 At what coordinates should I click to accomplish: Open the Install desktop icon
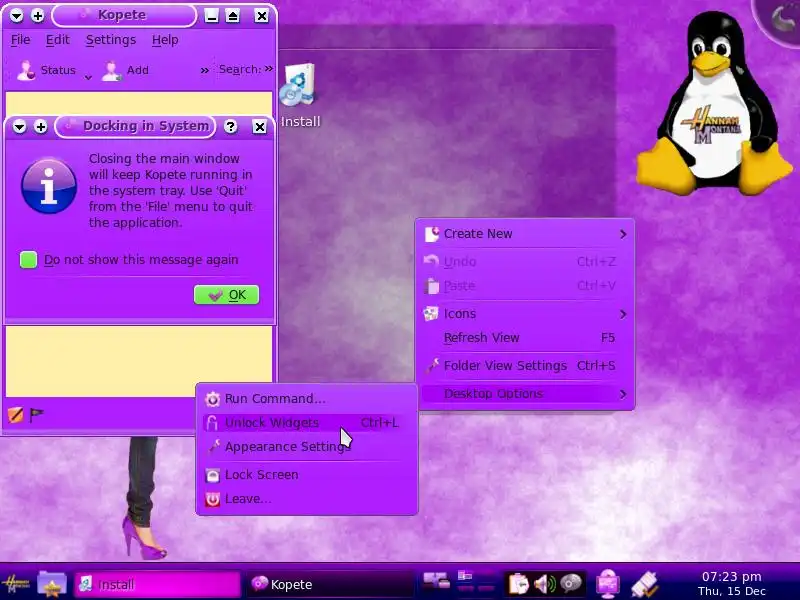pyautogui.click(x=300, y=95)
